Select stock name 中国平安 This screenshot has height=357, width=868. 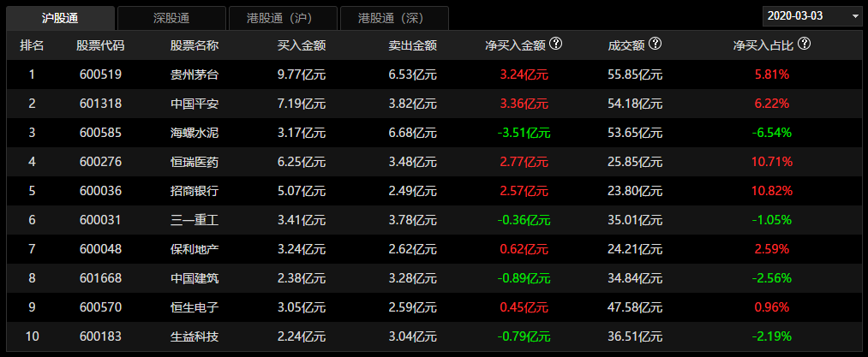coord(195,104)
